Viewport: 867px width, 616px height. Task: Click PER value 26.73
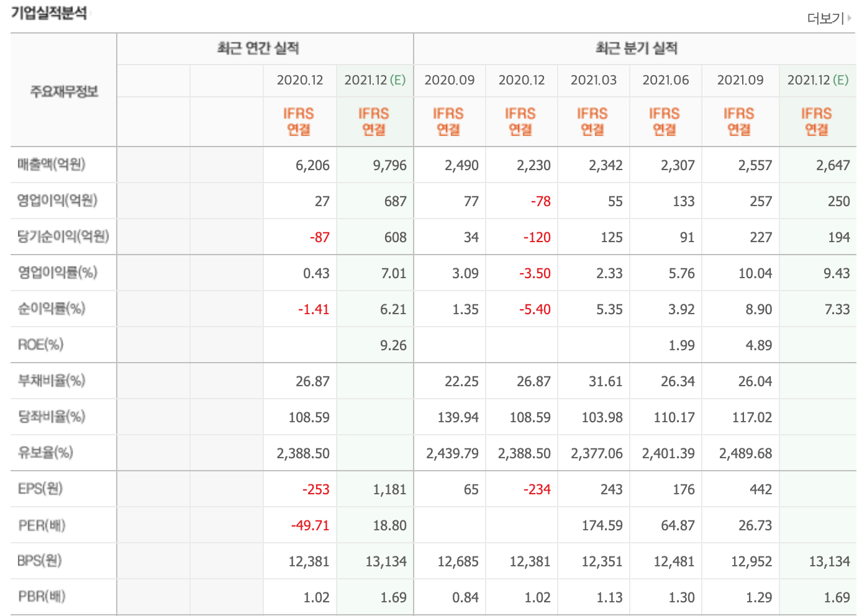click(x=755, y=526)
